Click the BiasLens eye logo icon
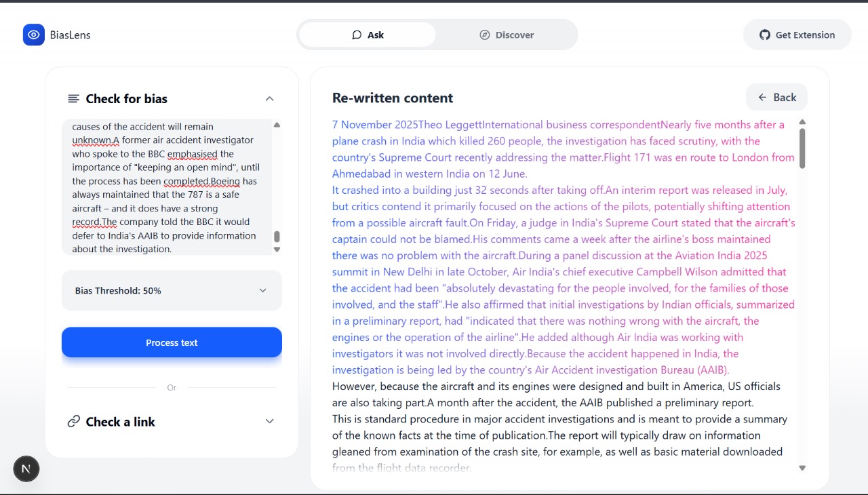Image resolution: width=868 pixels, height=495 pixels. 33,35
